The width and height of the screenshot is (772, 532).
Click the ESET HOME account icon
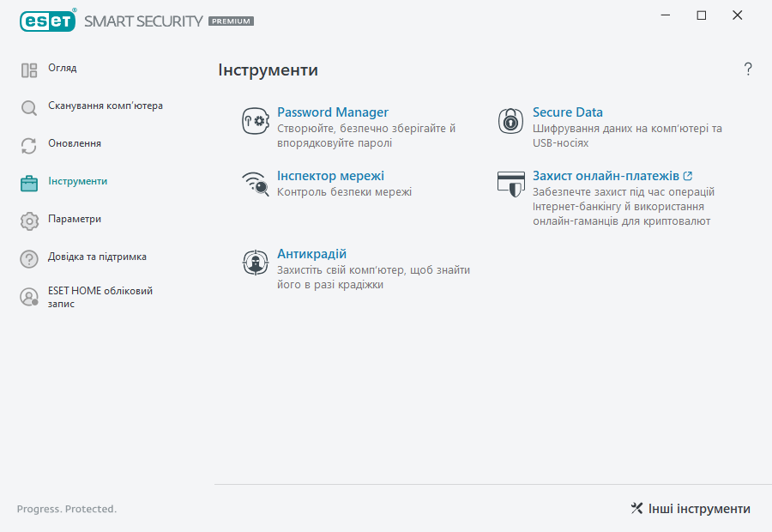point(28,296)
